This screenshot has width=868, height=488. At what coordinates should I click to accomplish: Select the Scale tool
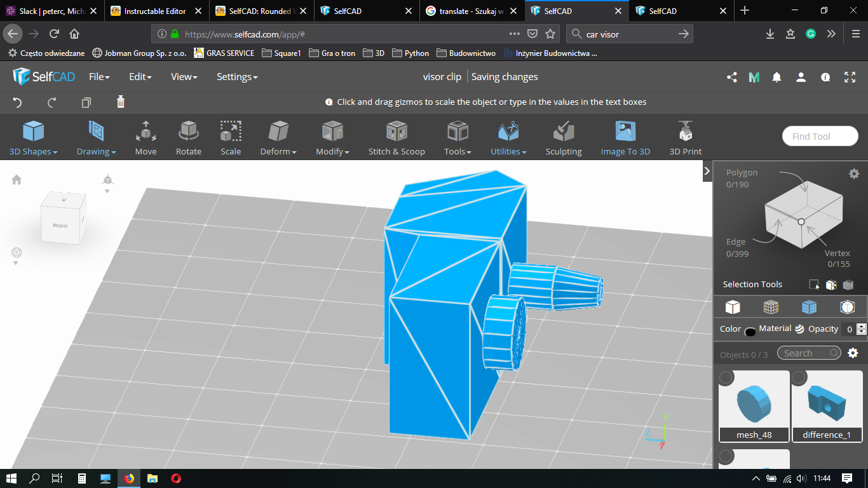(x=231, y=138)
